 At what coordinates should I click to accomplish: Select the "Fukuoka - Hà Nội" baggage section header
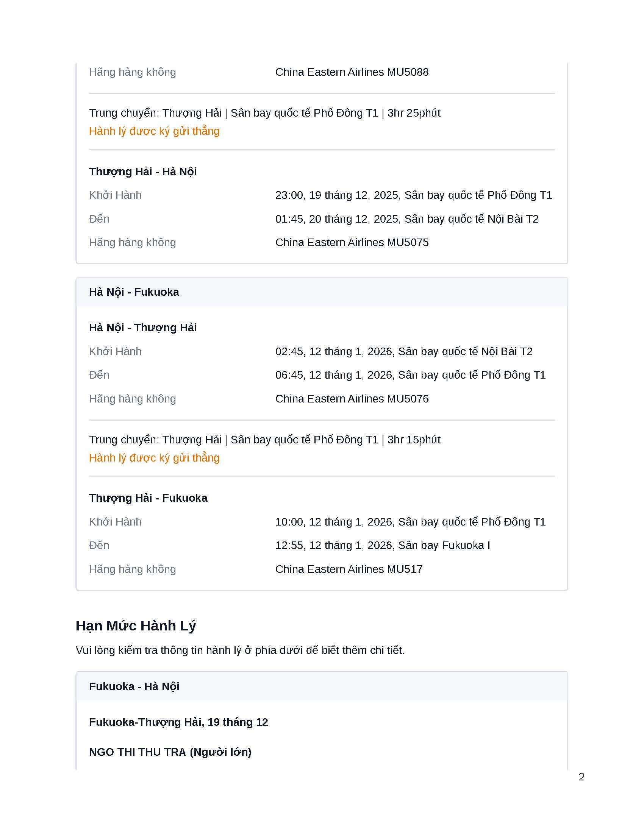[x=134, y=686]
